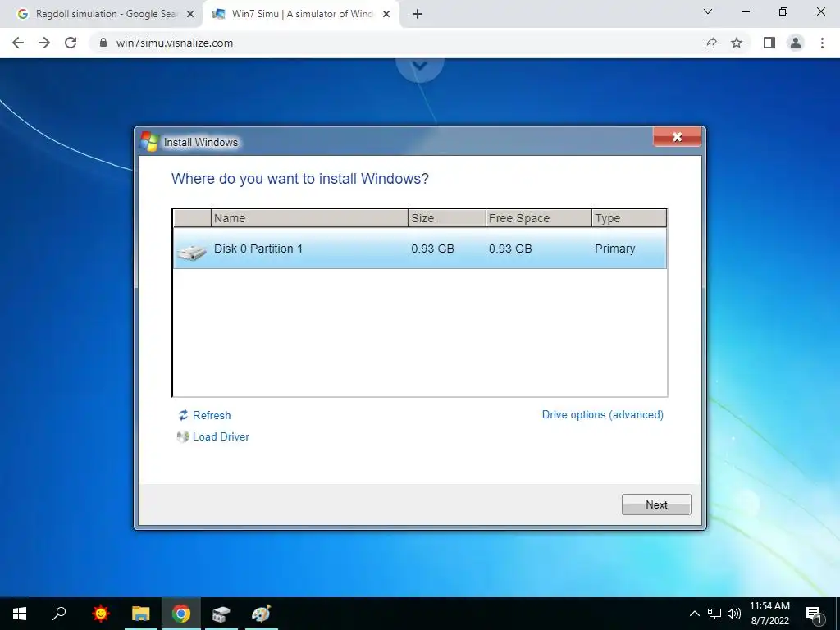Open the sun face app in taskbar
840x630 pixels.
point(100,614)
